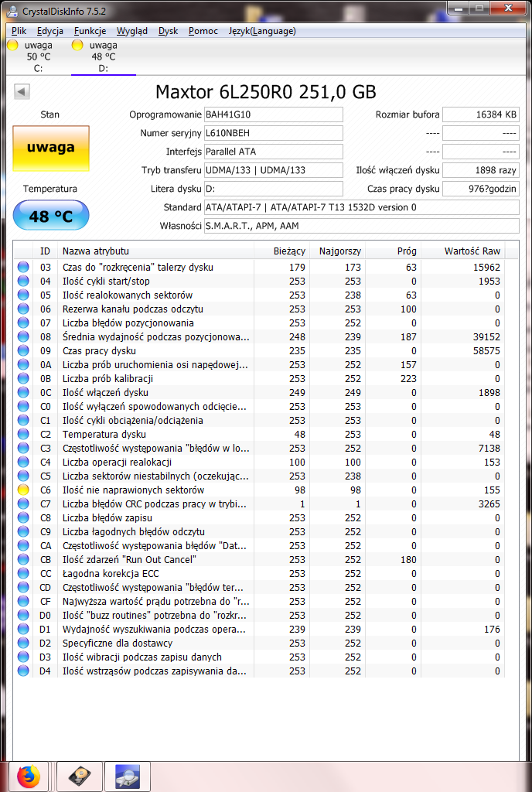The image size is (532, 792).
Task: Click the blue status icon for attribute CB
Action: click(x=23, y=560)
